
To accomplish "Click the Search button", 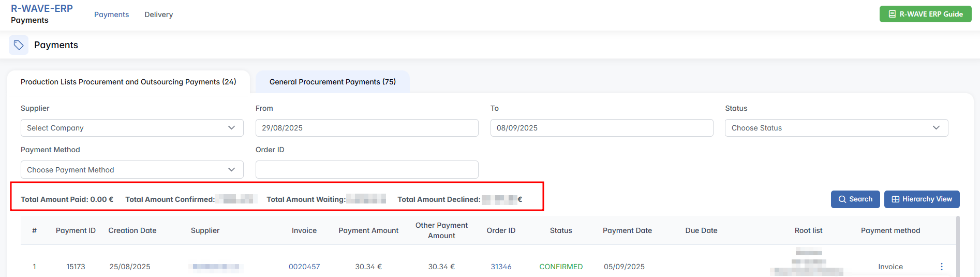I will tap(855, 199).
